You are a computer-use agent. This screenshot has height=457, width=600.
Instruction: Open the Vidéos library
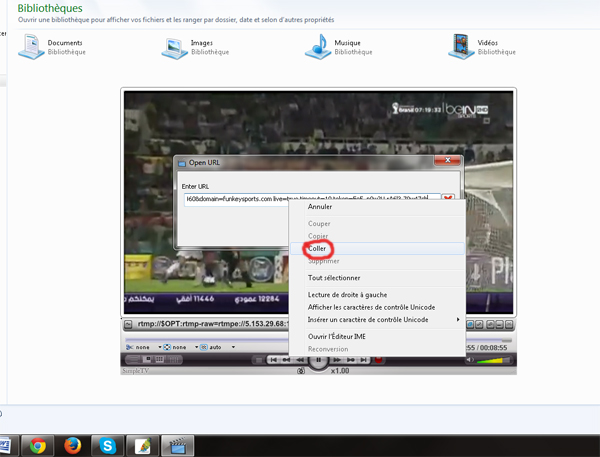pyautogui.click(x=482, y=47)
